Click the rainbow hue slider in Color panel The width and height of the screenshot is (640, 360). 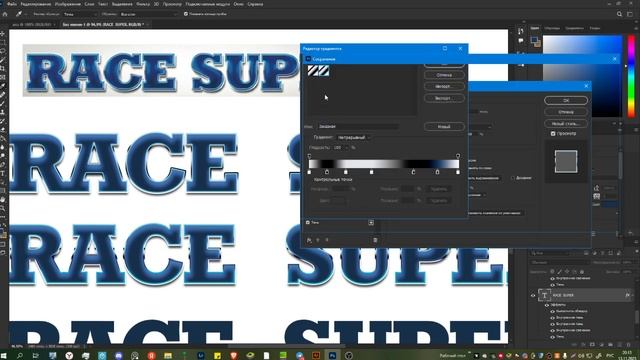coord(631,76)
